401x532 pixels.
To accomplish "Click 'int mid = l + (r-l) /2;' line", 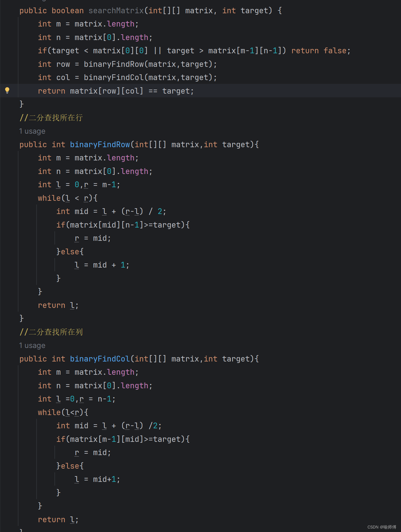I will click(109, 426).
